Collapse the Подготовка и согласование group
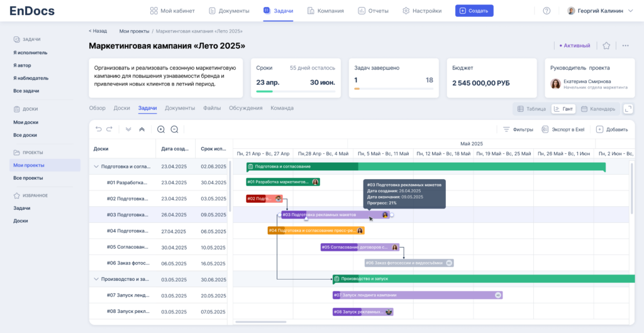644x333 pixels. click(96, 166)
